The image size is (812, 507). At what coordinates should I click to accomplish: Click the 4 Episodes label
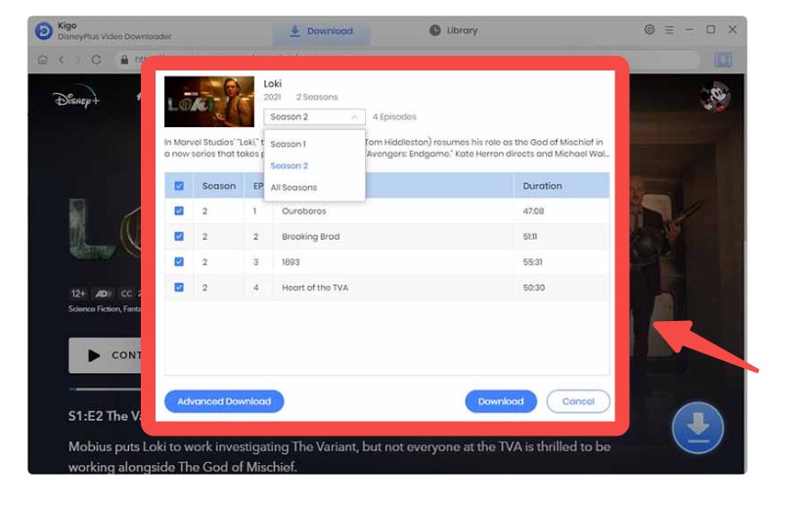(394, 117)
